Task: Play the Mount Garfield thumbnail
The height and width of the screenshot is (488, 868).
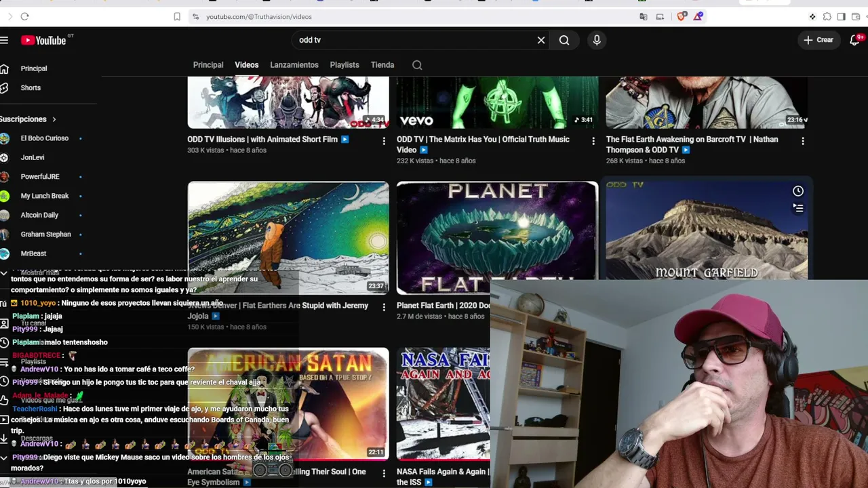Action: 707,230
